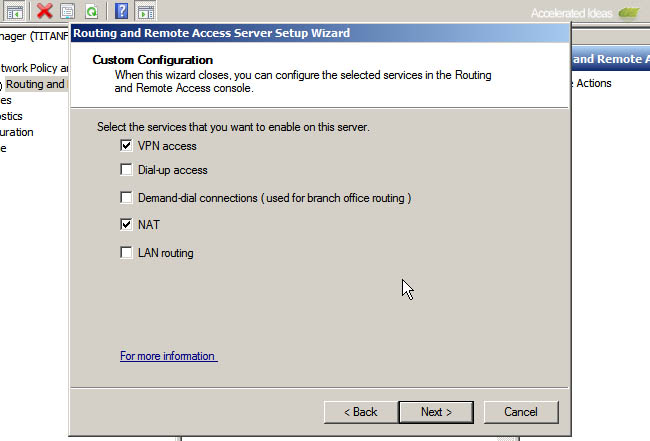Enable the Dial-up access checkbox

coord(126,170)
